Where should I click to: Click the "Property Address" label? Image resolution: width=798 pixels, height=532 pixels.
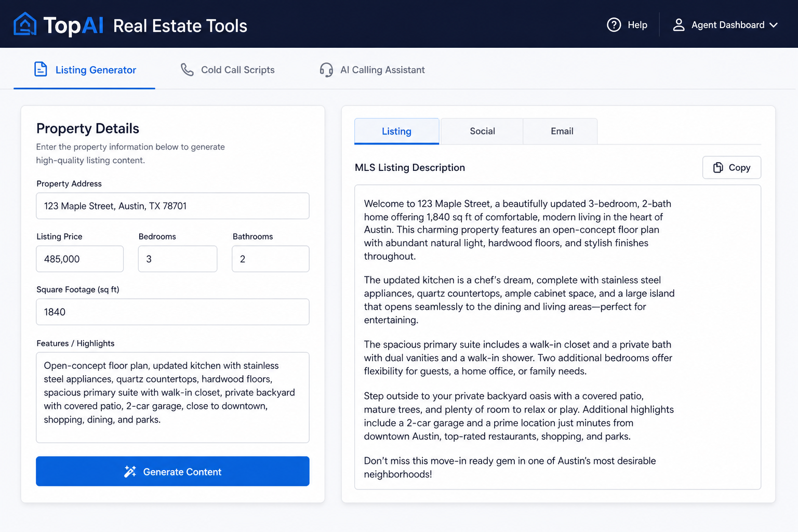pos(69,183)
